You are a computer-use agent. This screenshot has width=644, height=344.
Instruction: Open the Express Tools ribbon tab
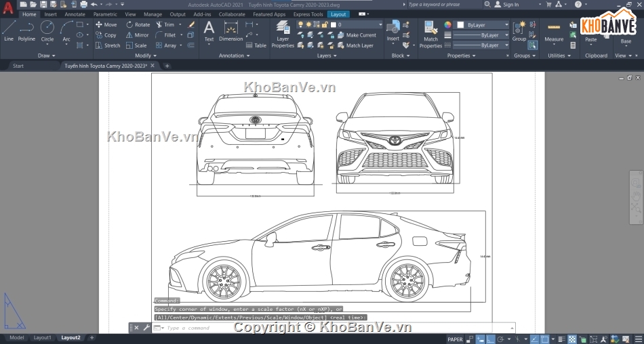(x=308, y=14)
